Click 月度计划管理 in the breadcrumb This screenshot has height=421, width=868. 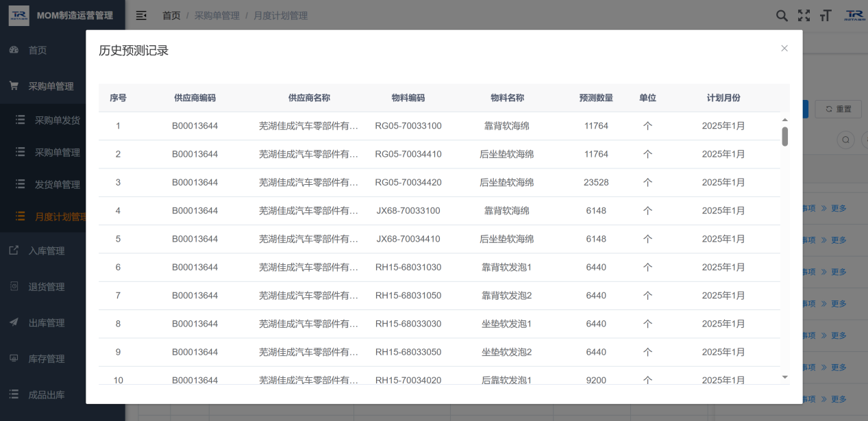(281, 15)
